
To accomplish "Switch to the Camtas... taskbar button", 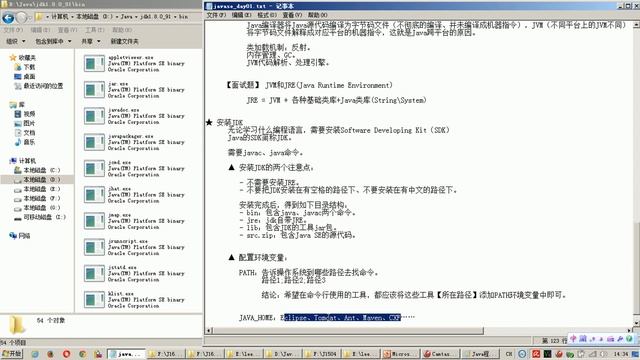I will (x=439, y=354).
